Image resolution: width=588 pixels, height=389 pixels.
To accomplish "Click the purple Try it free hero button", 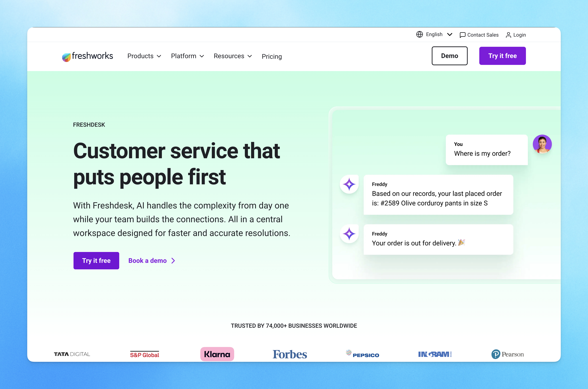I will pos(96,260).
